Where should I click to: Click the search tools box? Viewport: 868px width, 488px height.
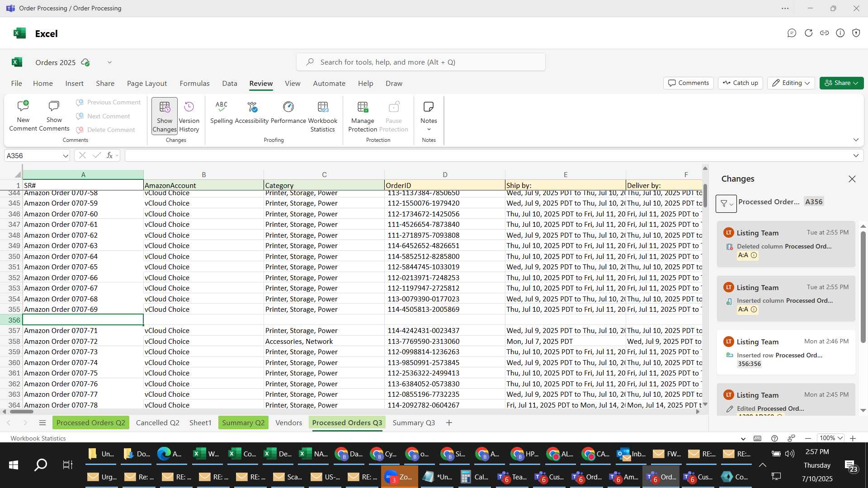click(420, 62)
